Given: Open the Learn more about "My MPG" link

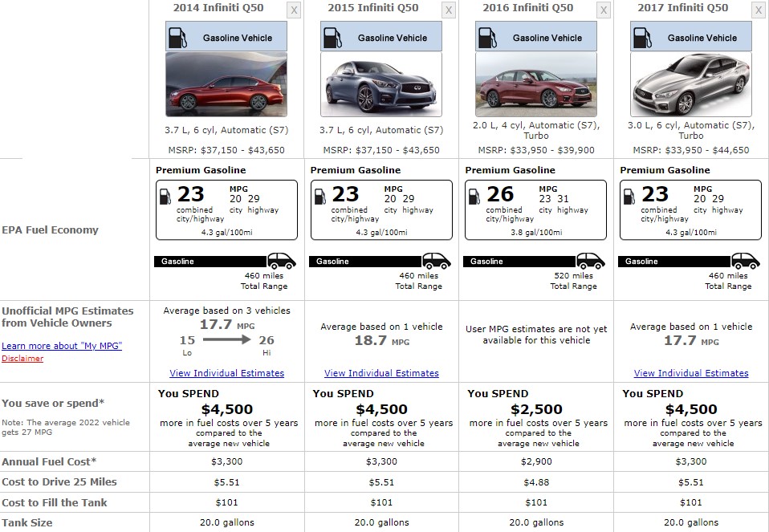Looking at the screenshot, I should tap(62, 346).
